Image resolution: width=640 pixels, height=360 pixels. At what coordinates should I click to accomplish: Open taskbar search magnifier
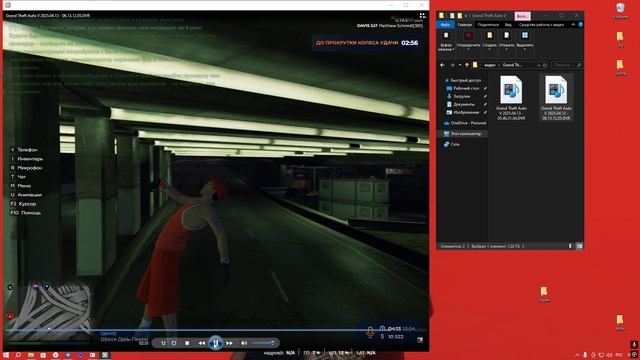pyautogui.click(x=18, y=356)
